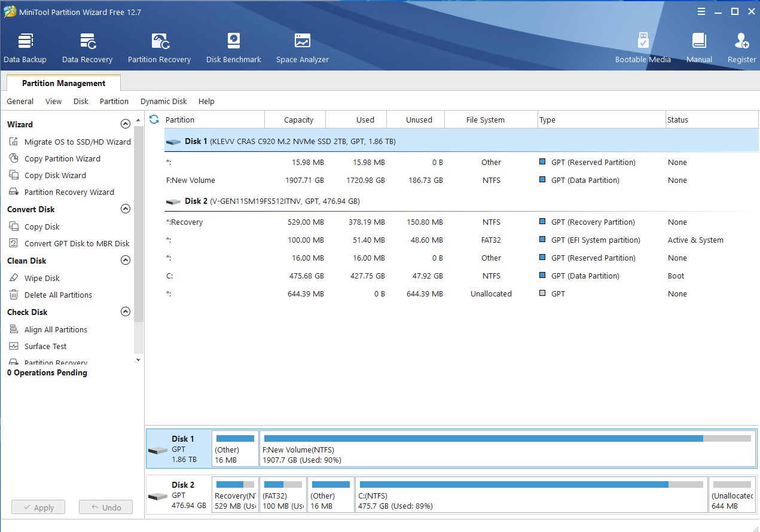Select the Disk 1 header row
Viewport: 760px width, 532px height.
coord(461,142)
